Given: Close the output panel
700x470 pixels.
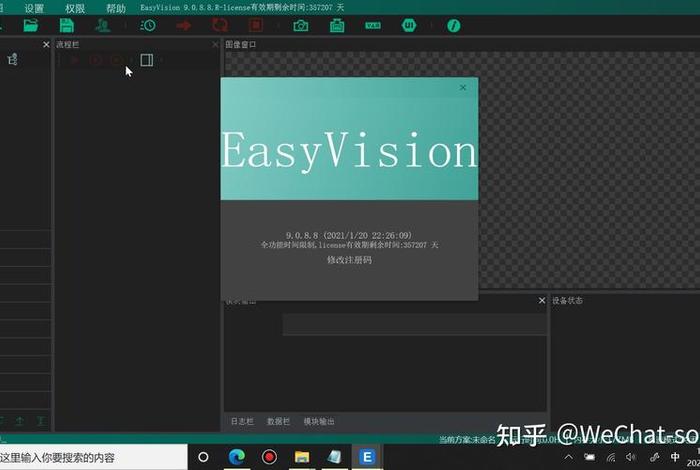Looking at the screenshot, I should (x=542, y=300).
